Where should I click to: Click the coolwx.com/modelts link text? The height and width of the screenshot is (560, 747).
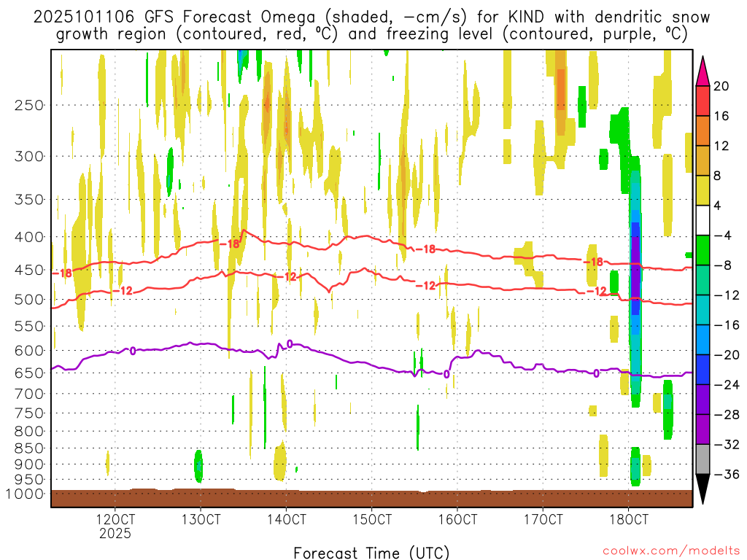point(671,551)
